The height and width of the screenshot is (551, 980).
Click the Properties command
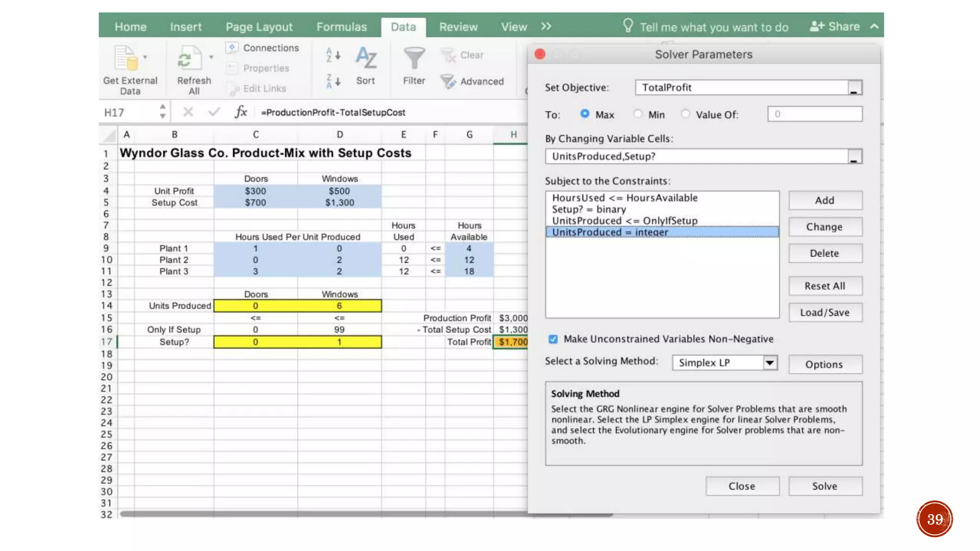(258, 68)
